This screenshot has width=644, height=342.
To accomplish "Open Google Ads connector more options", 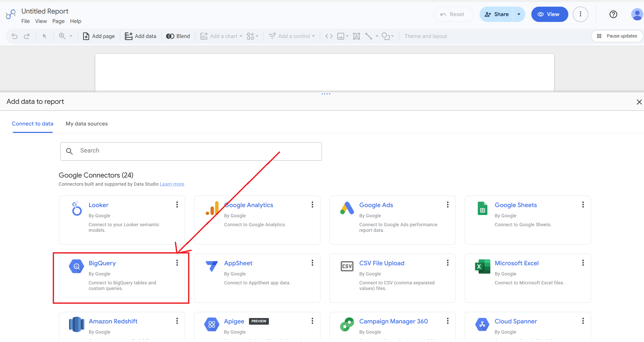I will click(x=448, y=205).
